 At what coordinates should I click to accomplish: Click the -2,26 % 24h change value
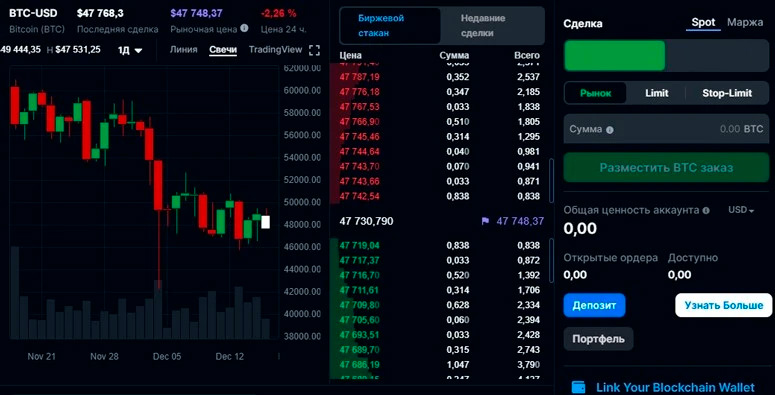279,13
